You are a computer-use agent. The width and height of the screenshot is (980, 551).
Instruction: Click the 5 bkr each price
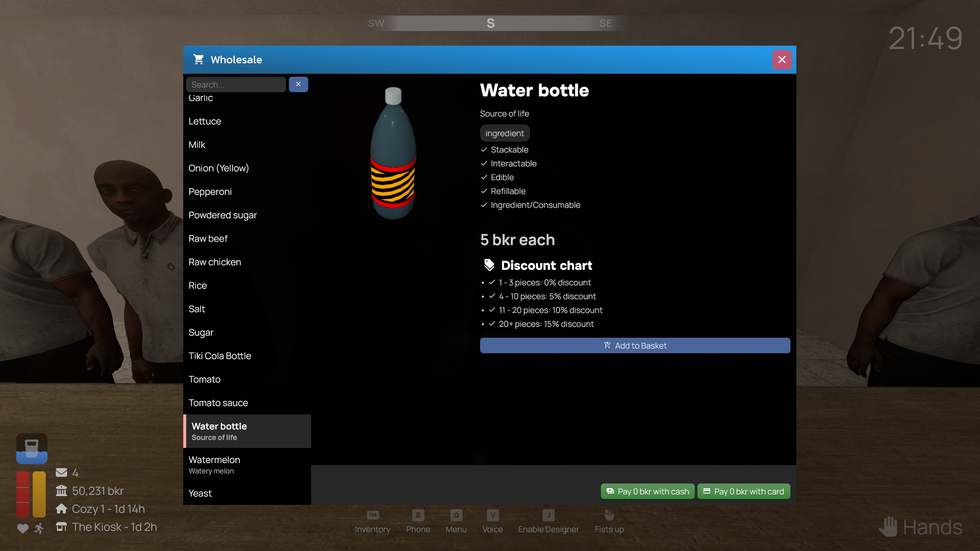point(517,240)
